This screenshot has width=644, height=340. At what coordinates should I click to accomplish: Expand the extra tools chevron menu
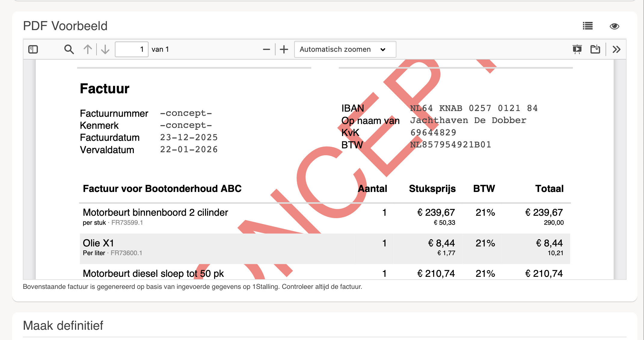(616, 49)
